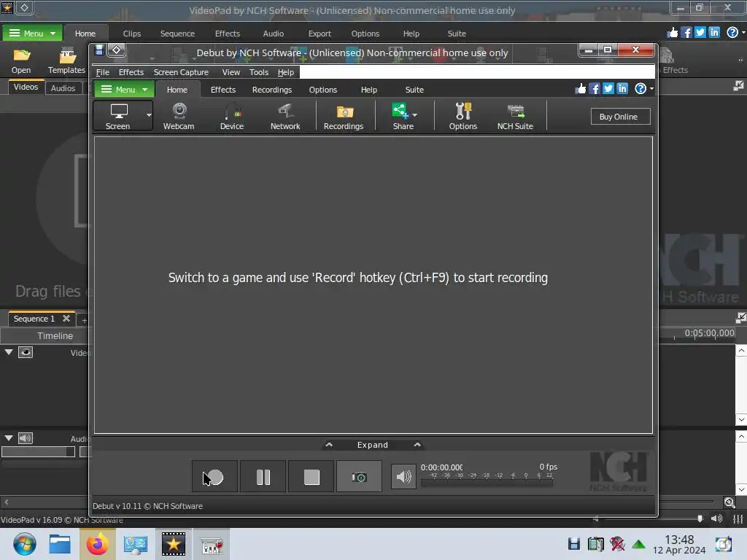747x560 pixels.
Task: Pause recording button in Debut
Action: (263, 476)
